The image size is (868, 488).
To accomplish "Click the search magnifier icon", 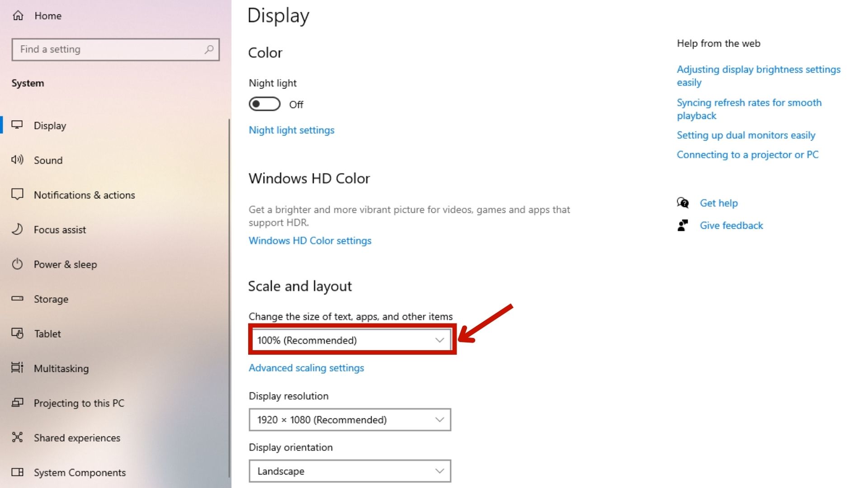I will pyautogui.click(x=208, y=49).
